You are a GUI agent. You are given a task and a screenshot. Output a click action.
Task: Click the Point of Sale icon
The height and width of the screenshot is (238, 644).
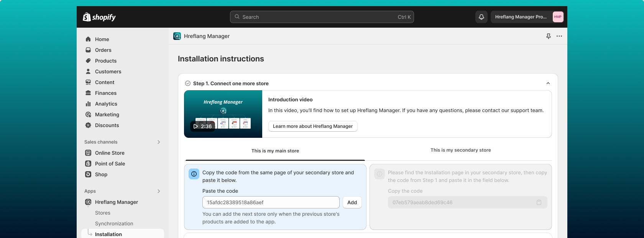pyautogui.click(x=88, y=164)
